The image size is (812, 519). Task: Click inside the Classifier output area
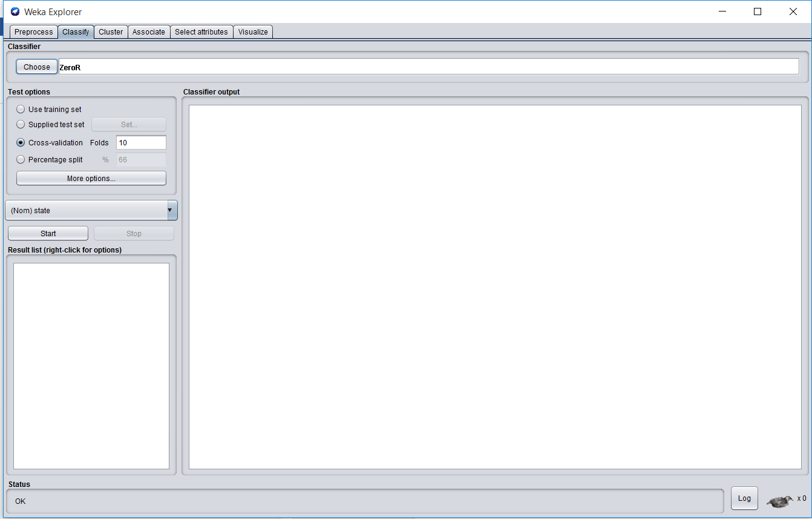pyautogui.click(x=495, y=287)
